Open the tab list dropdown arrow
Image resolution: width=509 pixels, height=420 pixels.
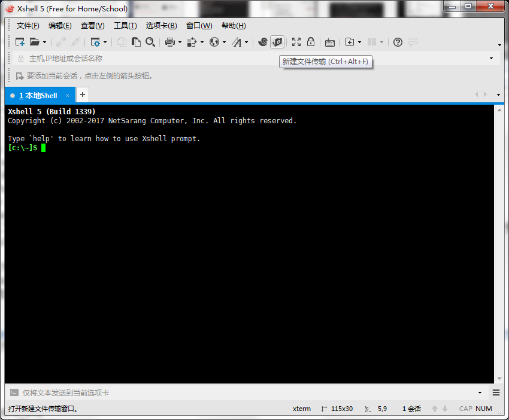click(x=499, y=95)
